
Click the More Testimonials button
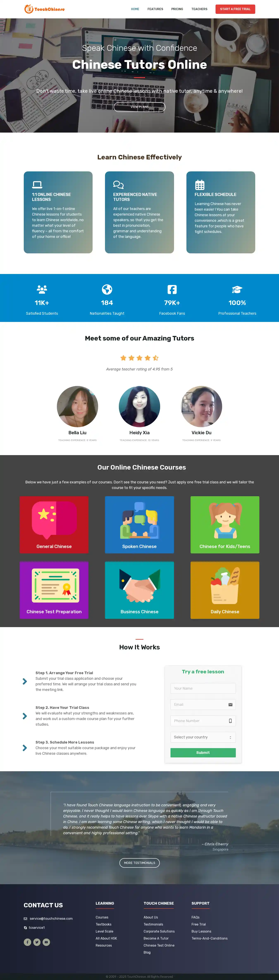139,863
